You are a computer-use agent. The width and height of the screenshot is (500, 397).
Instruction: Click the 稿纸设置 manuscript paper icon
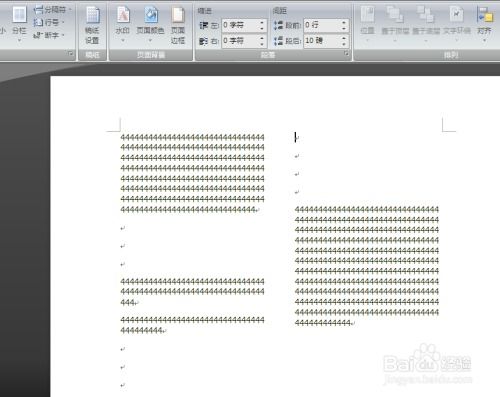click(92, 25)
